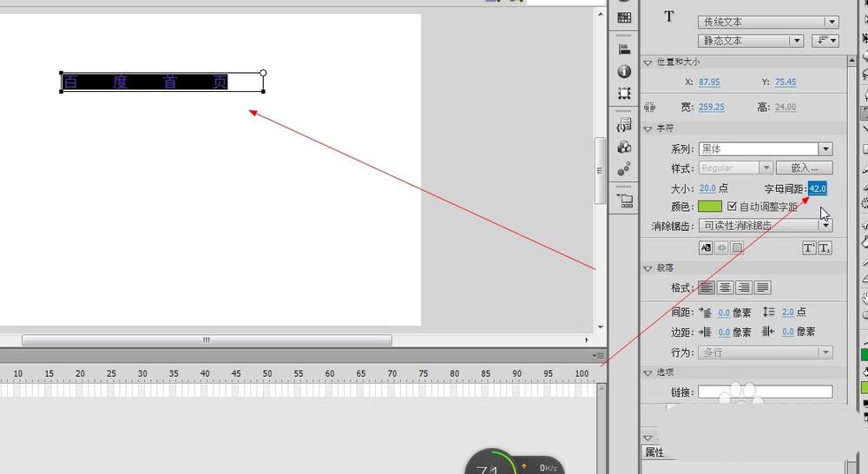Open the 行为 多行 behavior dropdown

[765, 352]
